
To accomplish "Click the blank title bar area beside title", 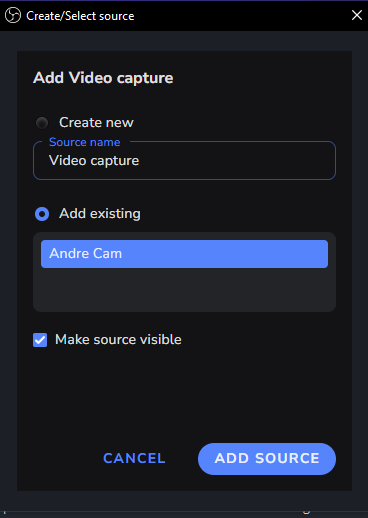I will point(240,15).
